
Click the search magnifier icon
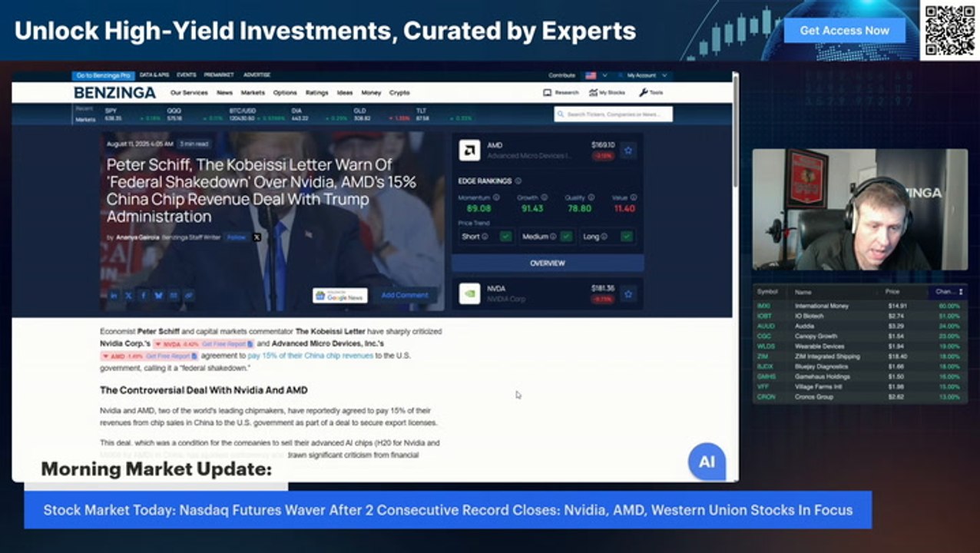point(561,114)
